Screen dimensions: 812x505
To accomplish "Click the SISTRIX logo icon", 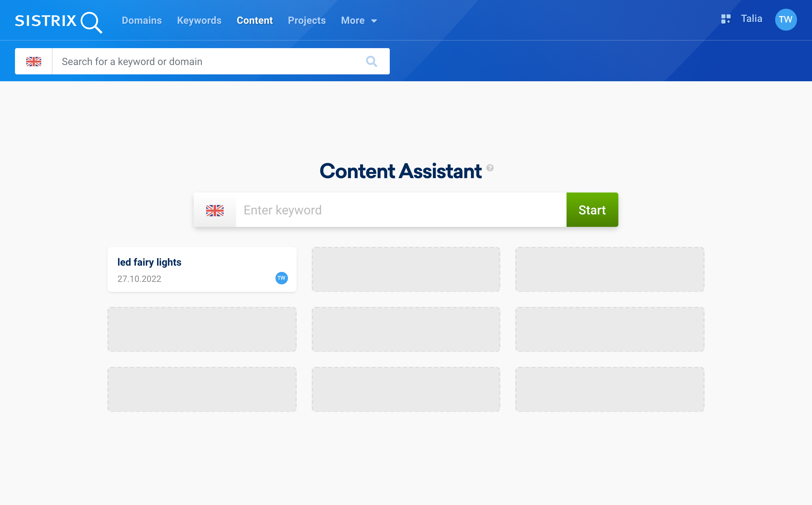I will [x=58, y=20].
